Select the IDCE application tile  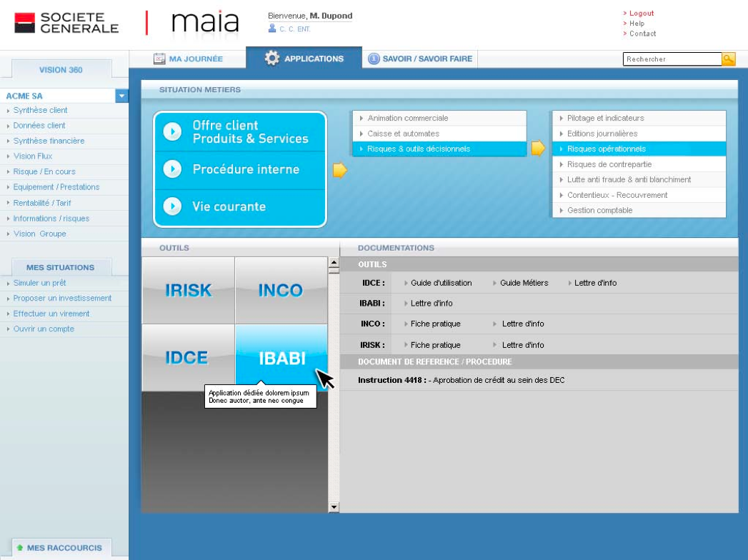click(187, 358)
